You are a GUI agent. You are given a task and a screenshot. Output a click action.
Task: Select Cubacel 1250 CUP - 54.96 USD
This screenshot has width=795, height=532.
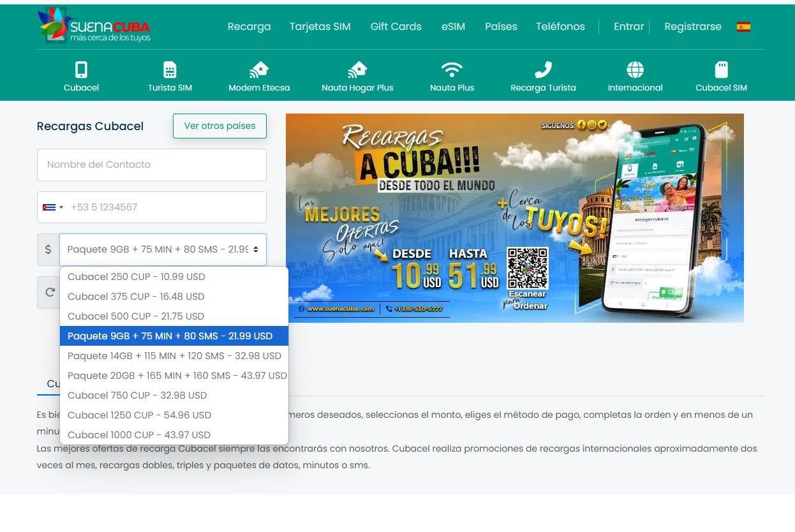[174, 415]
